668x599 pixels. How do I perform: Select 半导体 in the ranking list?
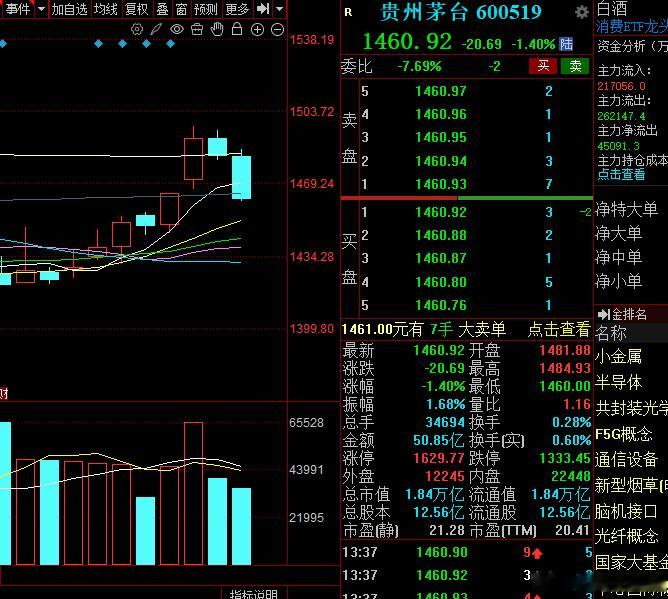[x=619, y=382]
